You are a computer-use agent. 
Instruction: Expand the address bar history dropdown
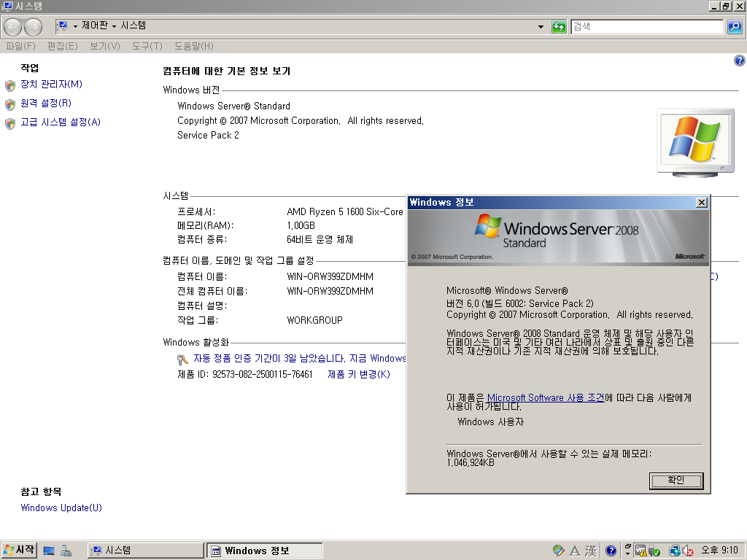[541, 27]
